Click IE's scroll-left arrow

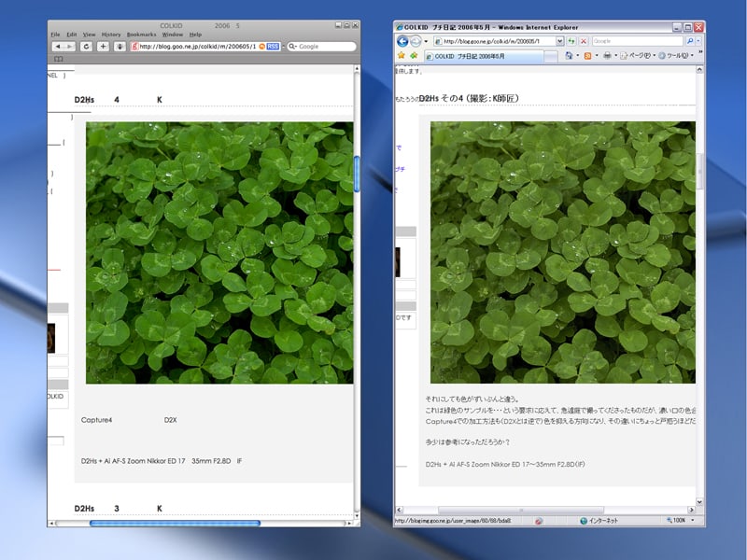point(400,510)
